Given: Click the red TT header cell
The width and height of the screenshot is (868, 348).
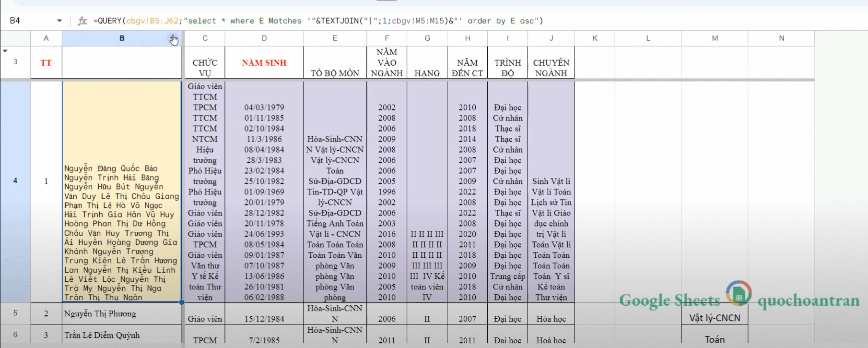Looking at the screenshot, I should [46, 62].
